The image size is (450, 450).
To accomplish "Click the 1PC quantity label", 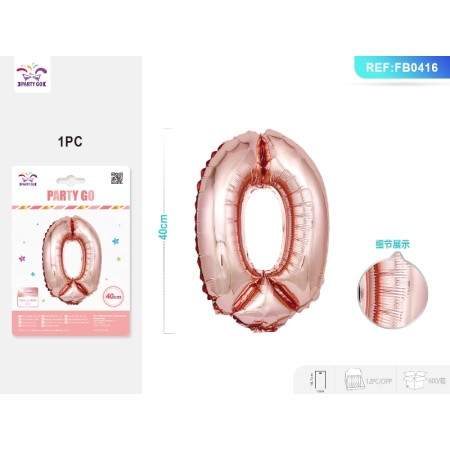I will [x=70, y=142].
